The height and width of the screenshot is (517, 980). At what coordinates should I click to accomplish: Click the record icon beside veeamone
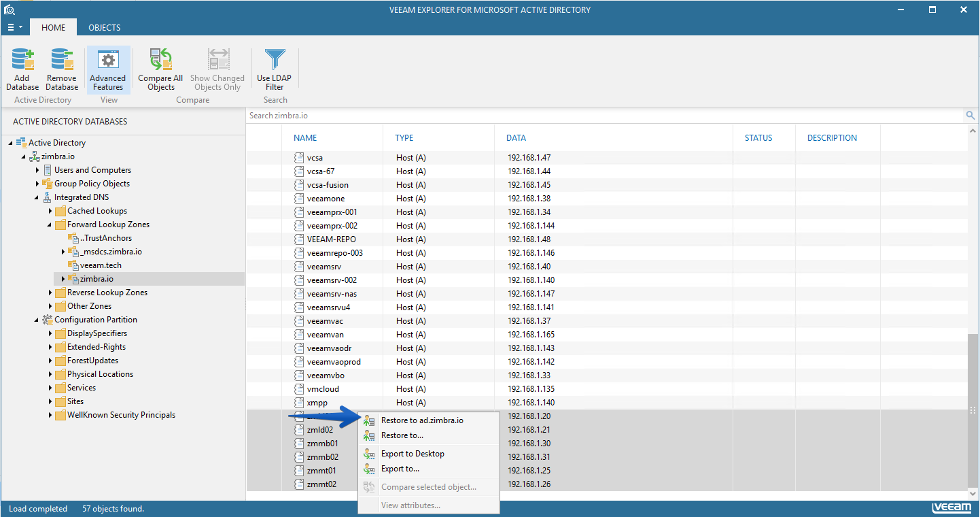[299, 199]
